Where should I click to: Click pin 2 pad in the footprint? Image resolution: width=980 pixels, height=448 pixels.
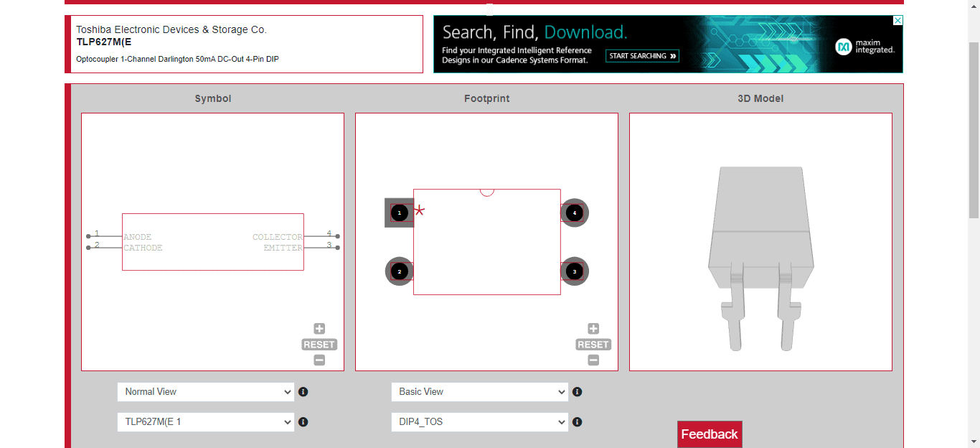coord(400,271)
